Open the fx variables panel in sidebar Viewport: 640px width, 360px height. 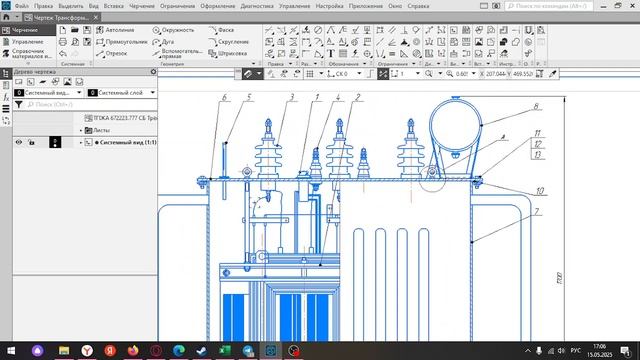6,97
